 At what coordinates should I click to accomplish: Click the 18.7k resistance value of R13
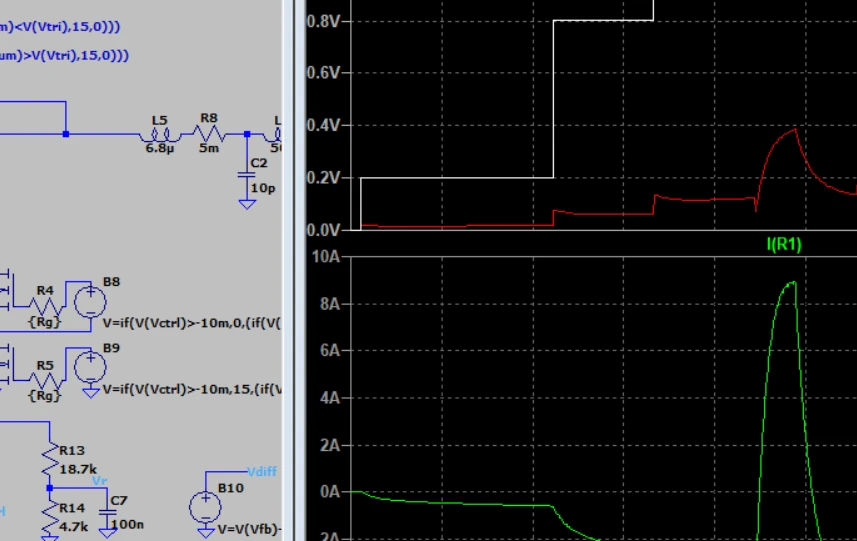click(x=78, y=468)
